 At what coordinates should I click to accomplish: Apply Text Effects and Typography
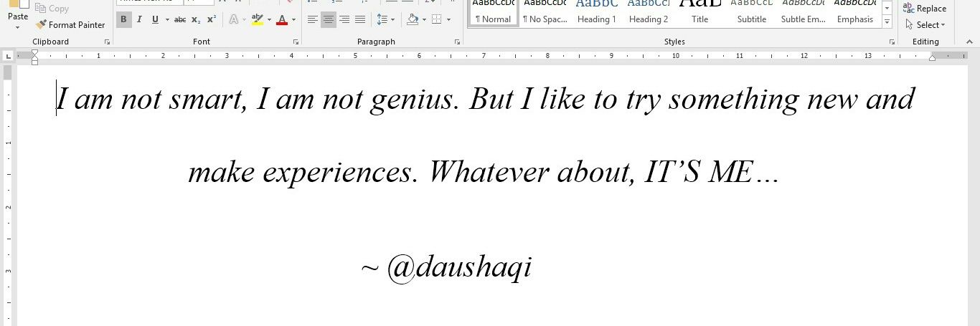click(233, 19)
